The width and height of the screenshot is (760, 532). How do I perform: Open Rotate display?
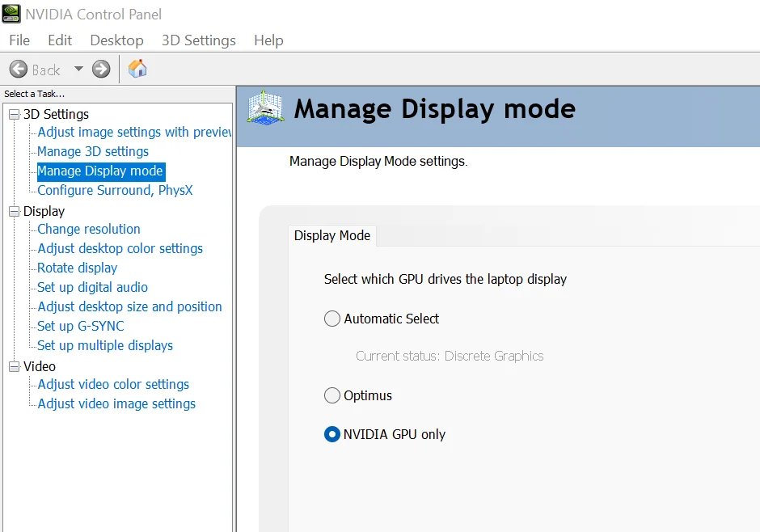click(x=77, y=268)
